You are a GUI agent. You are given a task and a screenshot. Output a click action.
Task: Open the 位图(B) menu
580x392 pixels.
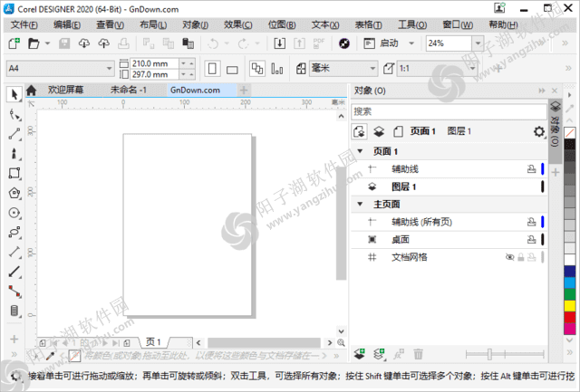[282, 24]
